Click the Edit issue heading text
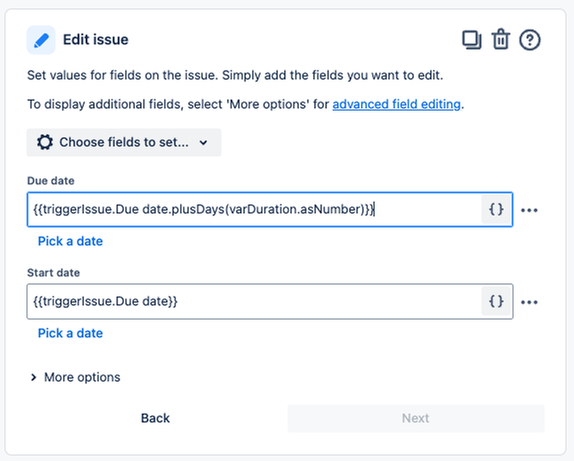 point(96,40)
